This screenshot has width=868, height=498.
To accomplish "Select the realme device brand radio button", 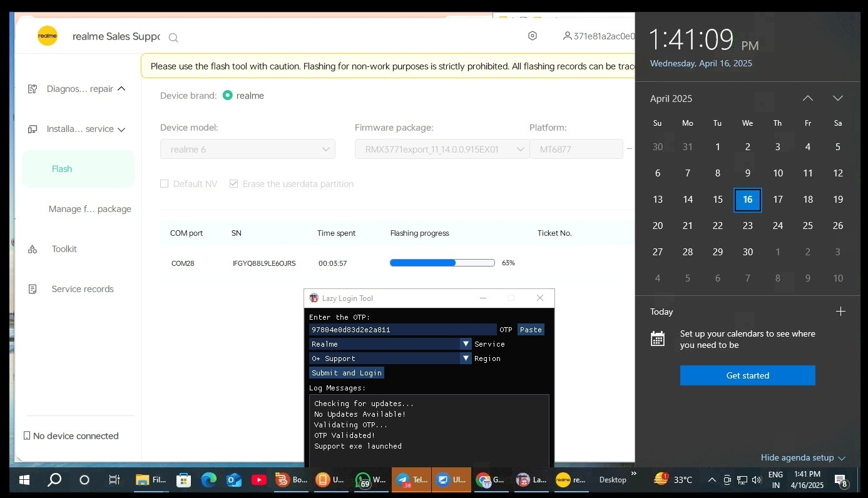I will (228, 96).
